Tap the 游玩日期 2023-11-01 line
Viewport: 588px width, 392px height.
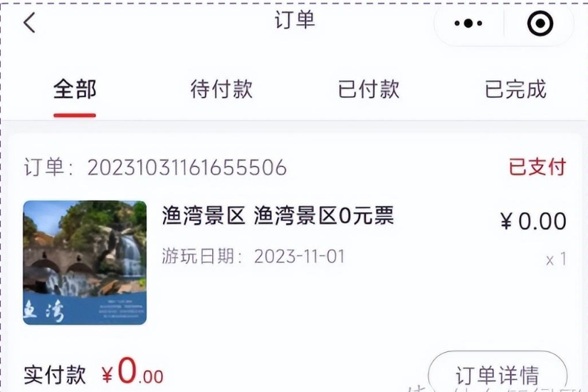[253, 257]
